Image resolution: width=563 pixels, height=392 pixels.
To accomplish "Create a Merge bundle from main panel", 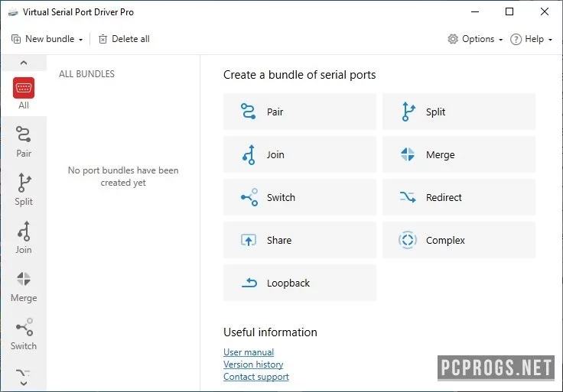I will point(459,154).
